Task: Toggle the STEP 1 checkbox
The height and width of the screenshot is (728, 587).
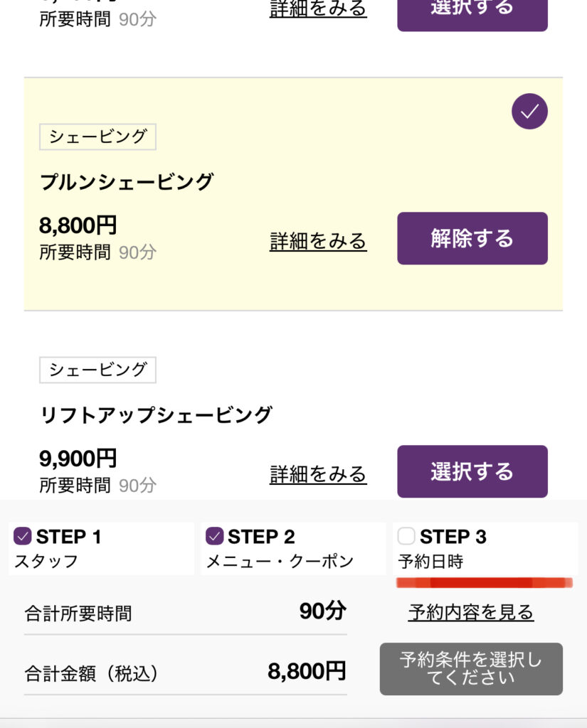Action: tap(23, 536)
